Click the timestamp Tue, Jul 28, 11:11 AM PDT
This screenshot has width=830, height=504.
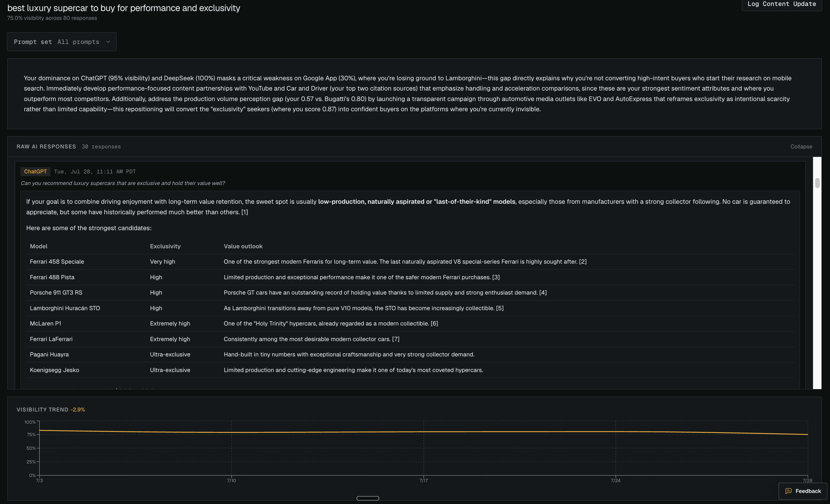tap(95, 171)
